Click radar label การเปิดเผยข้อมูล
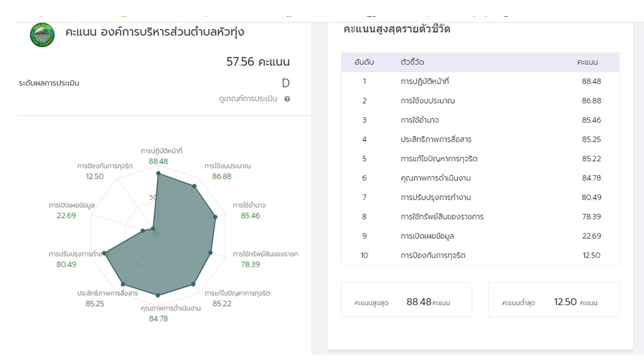Image resolution: width=644 pixels, height=362 pixels. click(71, 205)
